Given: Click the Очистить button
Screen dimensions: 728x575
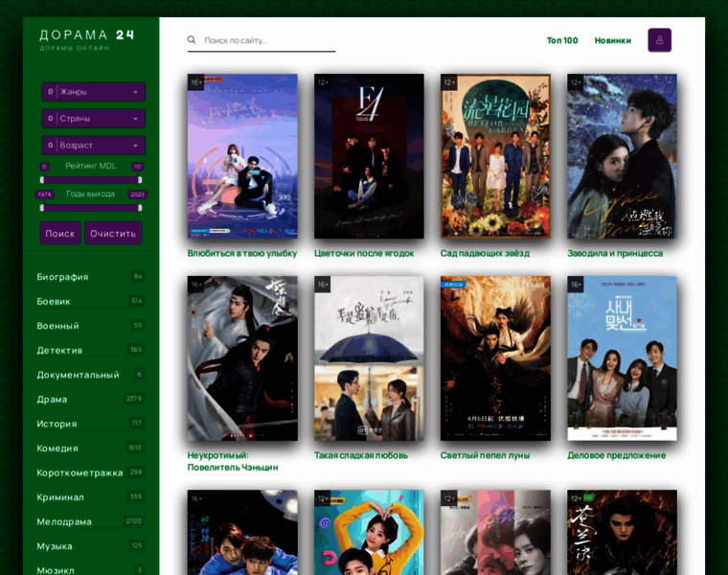Looking at the screenshot, I should point(113,233).
